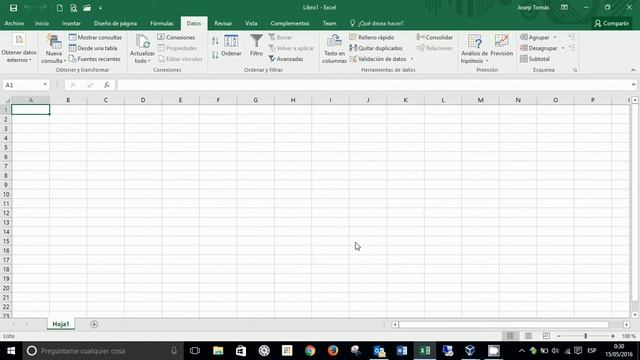The image size is (640, 360).
Task: Click Cortana search box in taskbar
Action: coord(102,351)
